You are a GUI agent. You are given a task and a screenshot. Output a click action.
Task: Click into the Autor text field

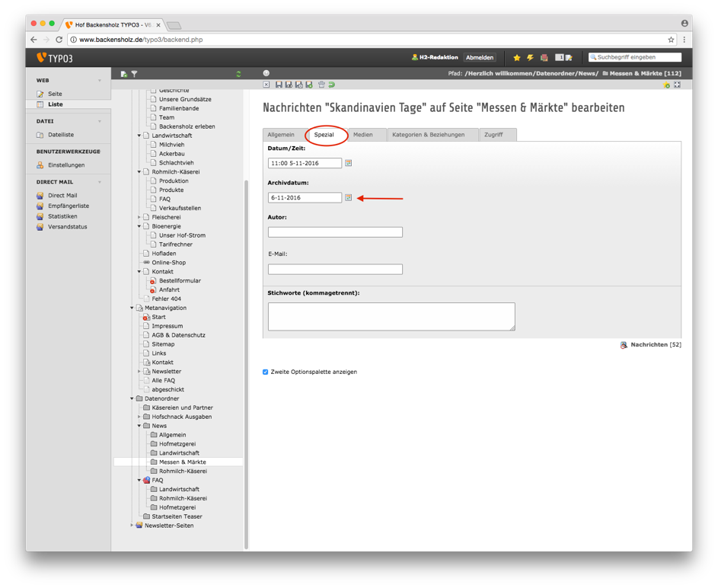point(335,232)
